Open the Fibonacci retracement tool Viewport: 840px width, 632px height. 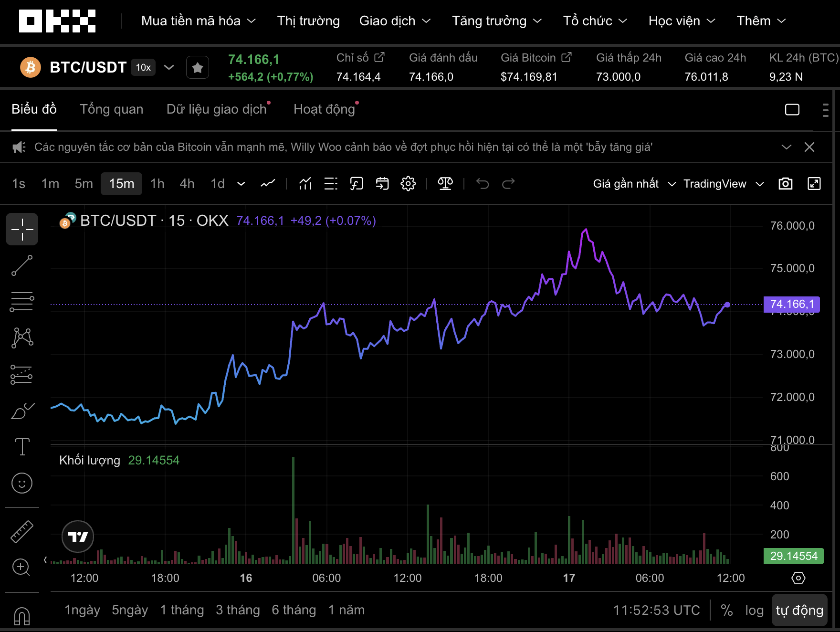click(22, 302)
